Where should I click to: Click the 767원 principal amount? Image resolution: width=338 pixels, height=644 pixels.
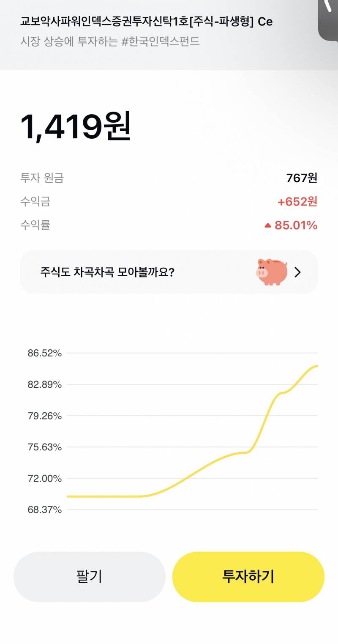[x=301, y=178]
